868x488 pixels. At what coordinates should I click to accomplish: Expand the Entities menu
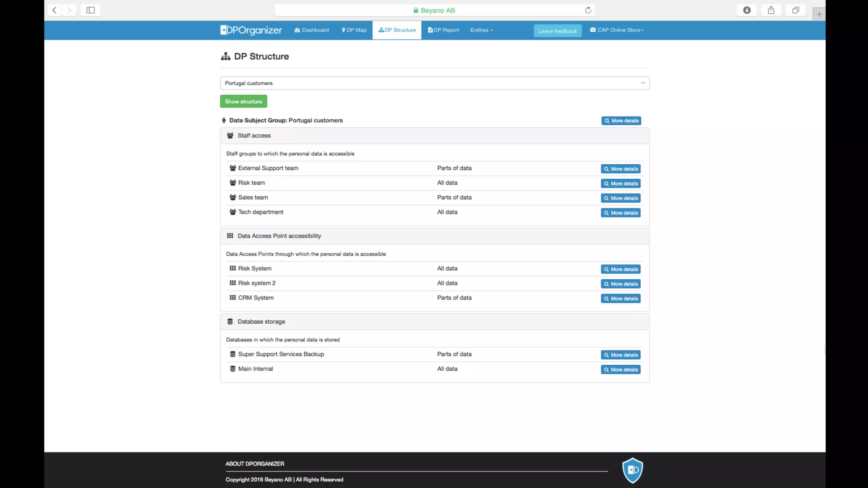click(481, 30)
